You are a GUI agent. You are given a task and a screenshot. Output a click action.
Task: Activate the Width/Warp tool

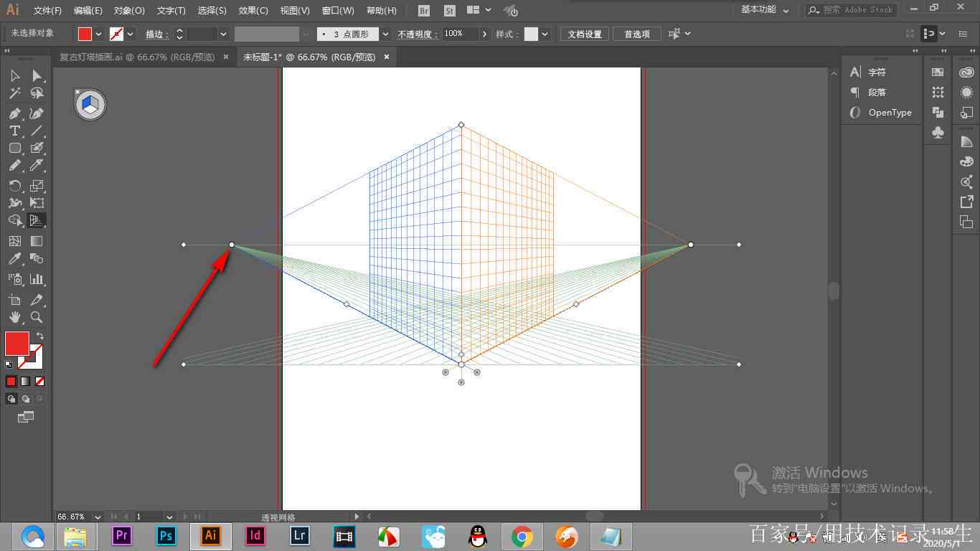pyautogui.click(x=14, y=203)
